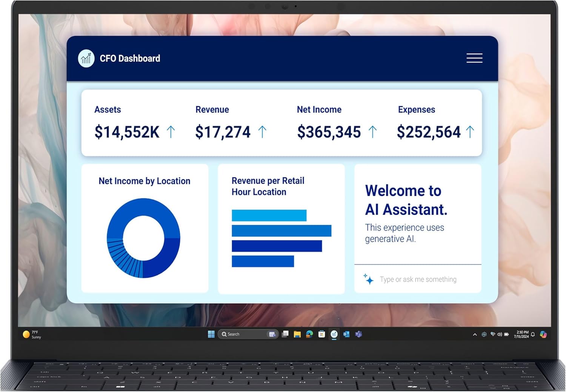Click the 'Revenue per Retail Hour Location' heading

click(x=268, y=186)
